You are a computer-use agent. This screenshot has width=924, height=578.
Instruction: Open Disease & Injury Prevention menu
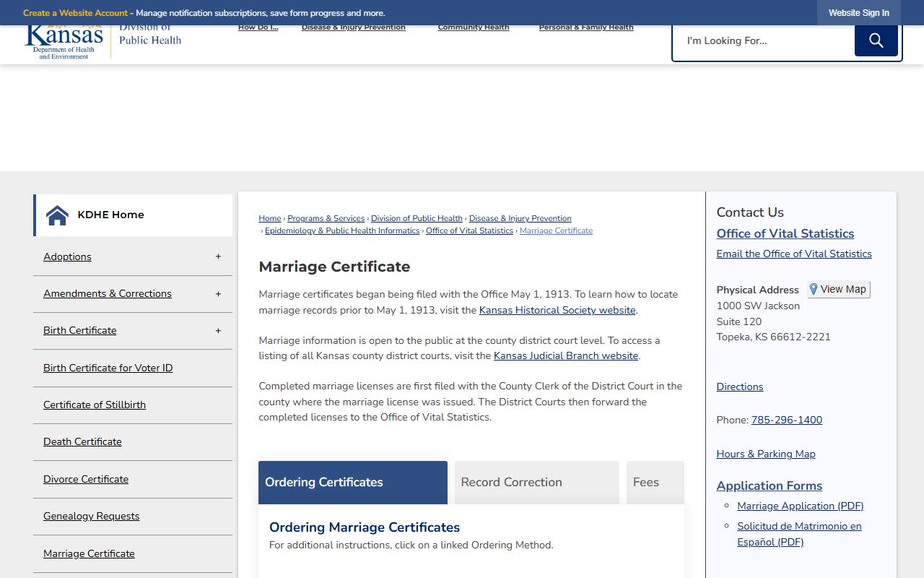353,27
